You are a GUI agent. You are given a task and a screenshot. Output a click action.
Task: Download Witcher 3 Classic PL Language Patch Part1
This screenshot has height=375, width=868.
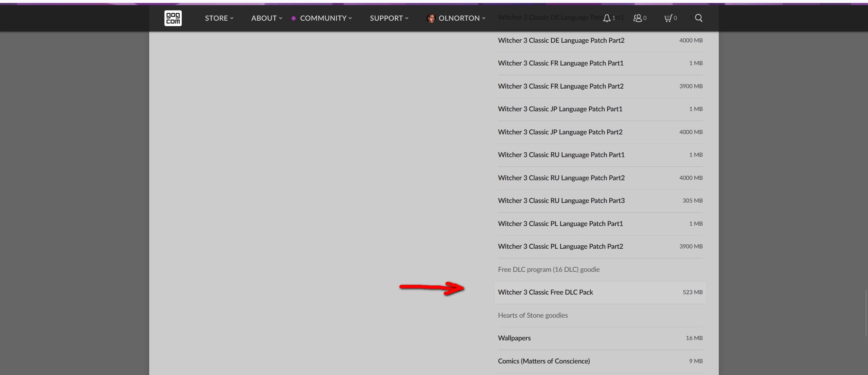(600, 224)
